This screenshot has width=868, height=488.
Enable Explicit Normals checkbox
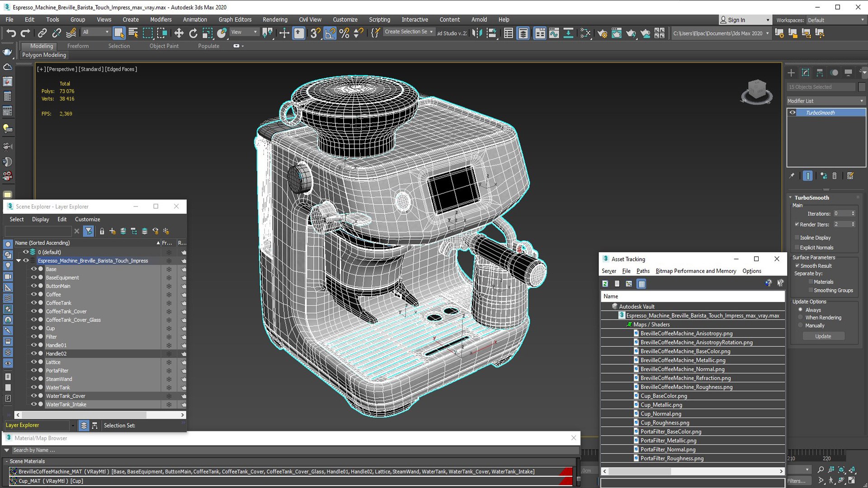(797, 247)
